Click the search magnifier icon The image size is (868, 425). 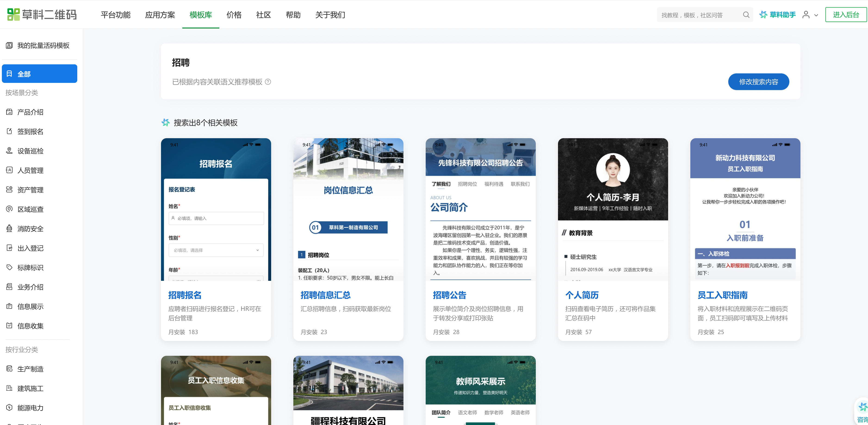click(x=746, y=15)
